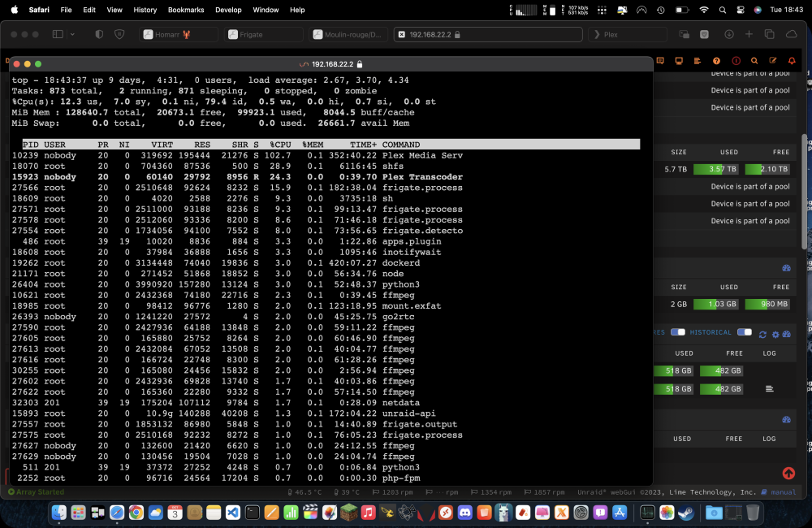This screenshot has height=528, width=812.
Task: Toggle the HISTORICAL switch
Action: (x=744, y=332)
